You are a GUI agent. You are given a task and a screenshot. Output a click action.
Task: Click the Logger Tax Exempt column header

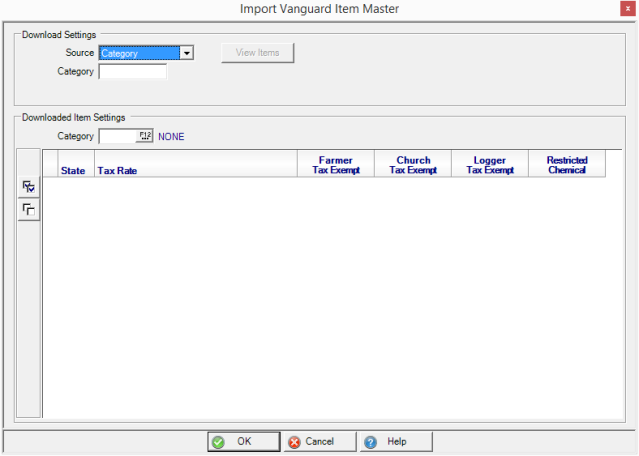490,165
